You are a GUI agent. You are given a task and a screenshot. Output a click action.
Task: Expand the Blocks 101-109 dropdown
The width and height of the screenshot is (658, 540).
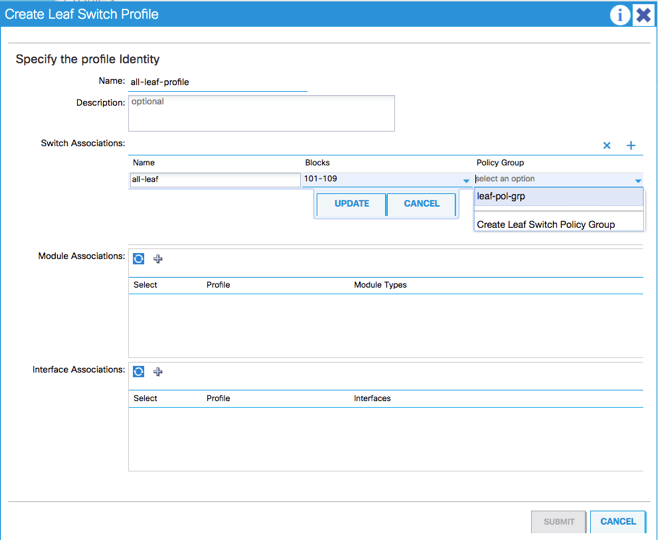point(466,181)
